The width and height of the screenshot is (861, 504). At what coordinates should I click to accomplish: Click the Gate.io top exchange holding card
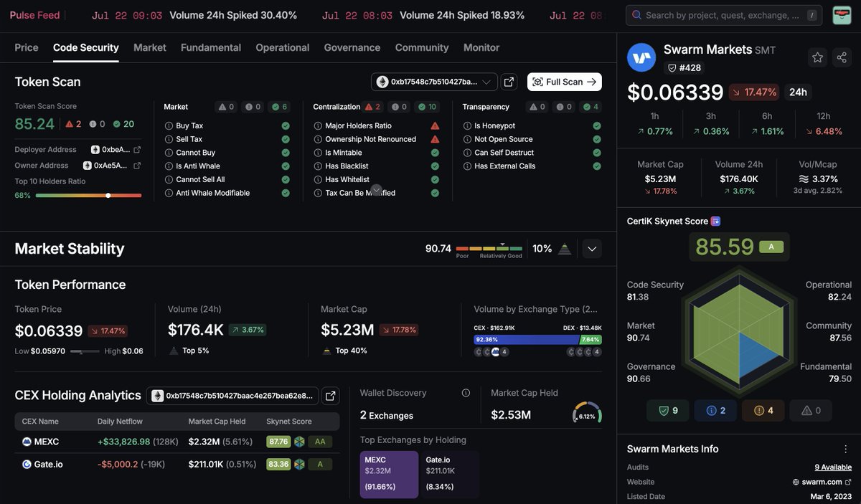pos(450,475)
